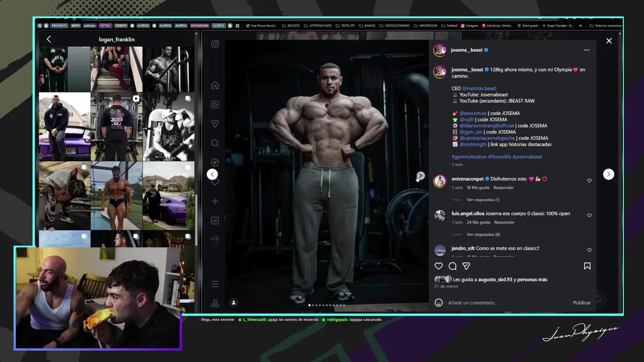
Task: Open the TATTOO bookmark
Action: point(105,26)
